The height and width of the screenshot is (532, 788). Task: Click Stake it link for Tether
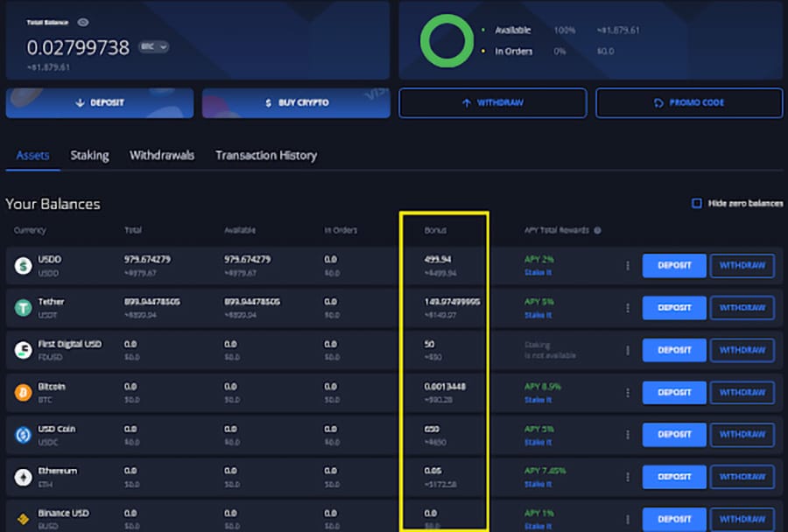(x=537, y=315)
